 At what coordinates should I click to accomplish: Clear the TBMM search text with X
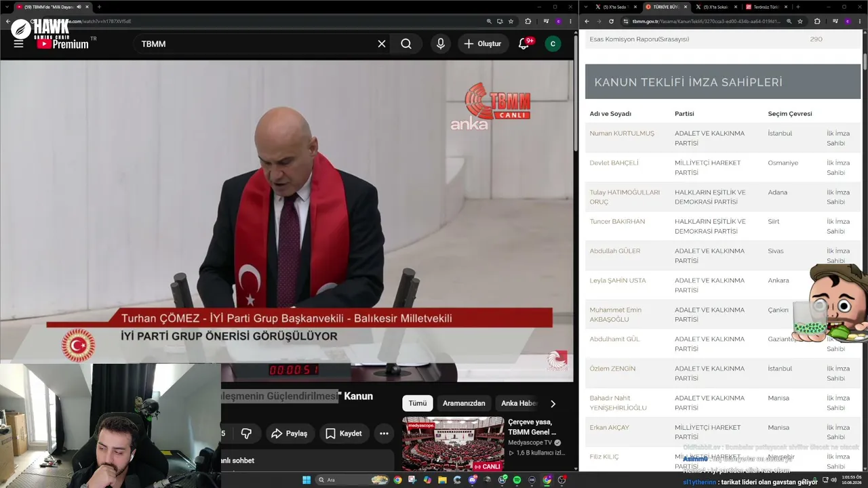click(x=382, y=43)
